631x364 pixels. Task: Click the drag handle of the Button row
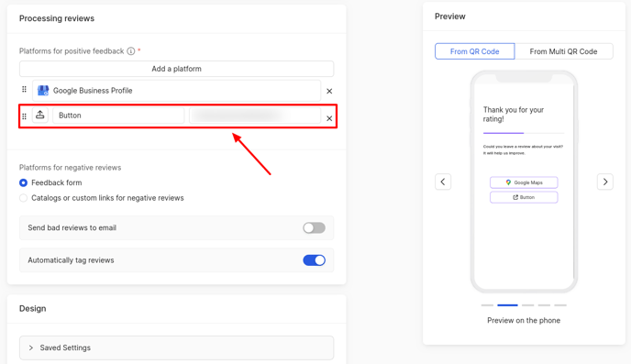click(24, 116)
